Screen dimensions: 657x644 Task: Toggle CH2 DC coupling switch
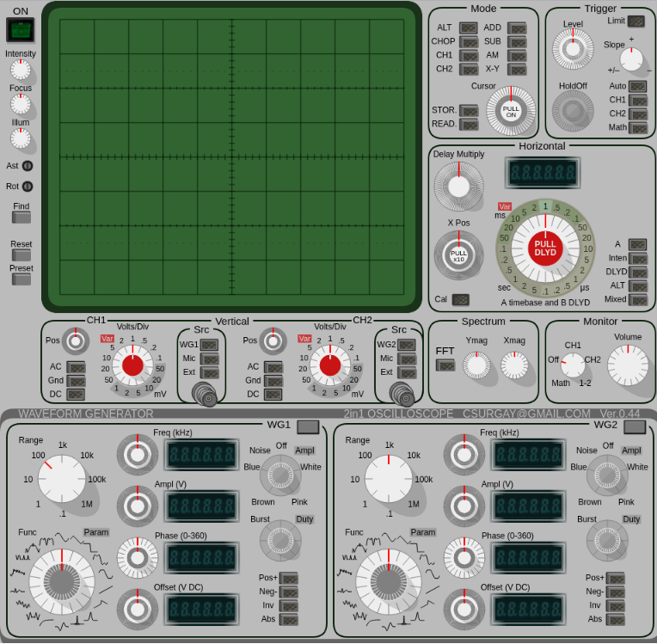(x=273, y=395)
